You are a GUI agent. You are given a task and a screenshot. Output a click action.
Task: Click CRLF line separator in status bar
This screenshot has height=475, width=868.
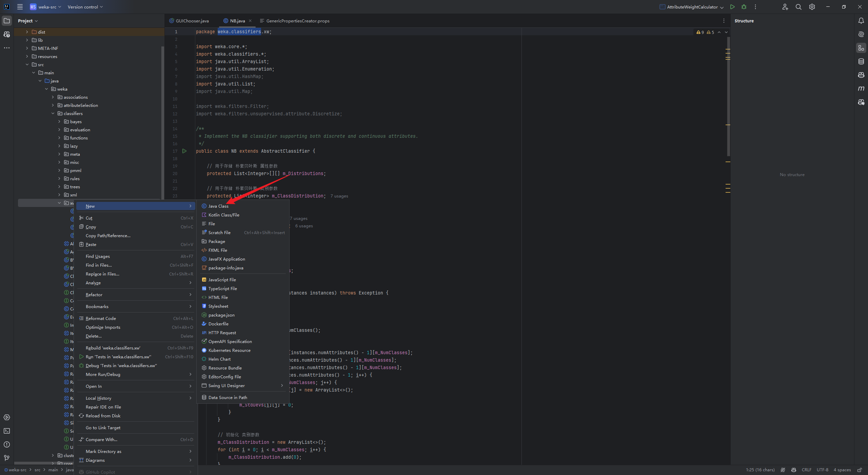806,470
